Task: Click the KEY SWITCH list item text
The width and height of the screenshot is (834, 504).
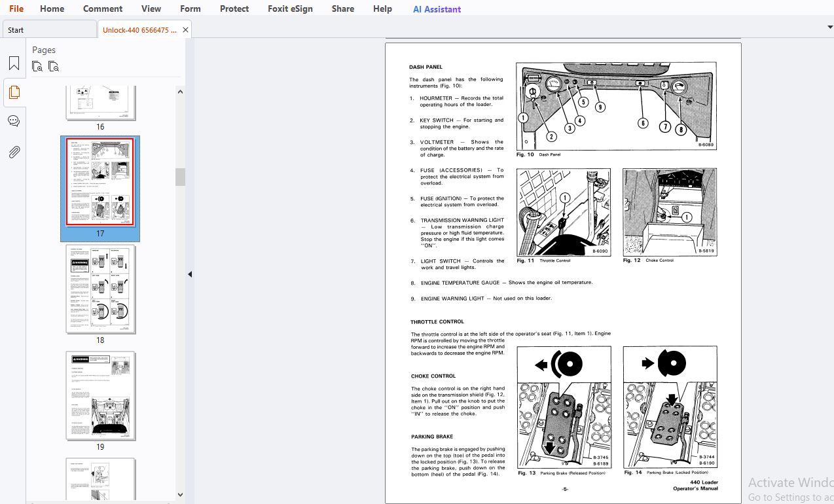Action: [462, 123]
